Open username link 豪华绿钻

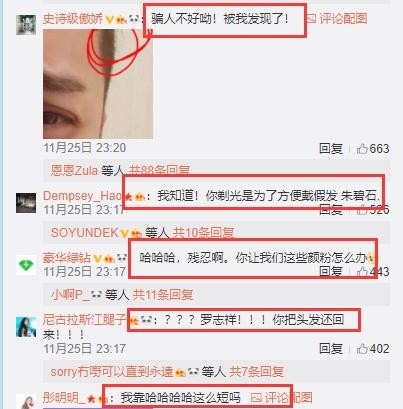[67, 258]
